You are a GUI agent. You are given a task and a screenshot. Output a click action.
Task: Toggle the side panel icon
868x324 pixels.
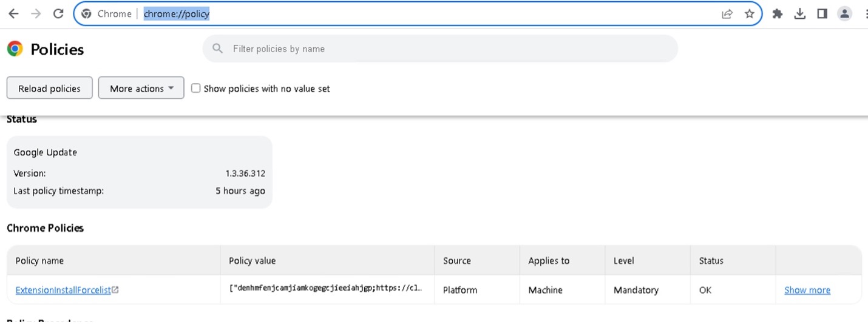tap(822, 13)
